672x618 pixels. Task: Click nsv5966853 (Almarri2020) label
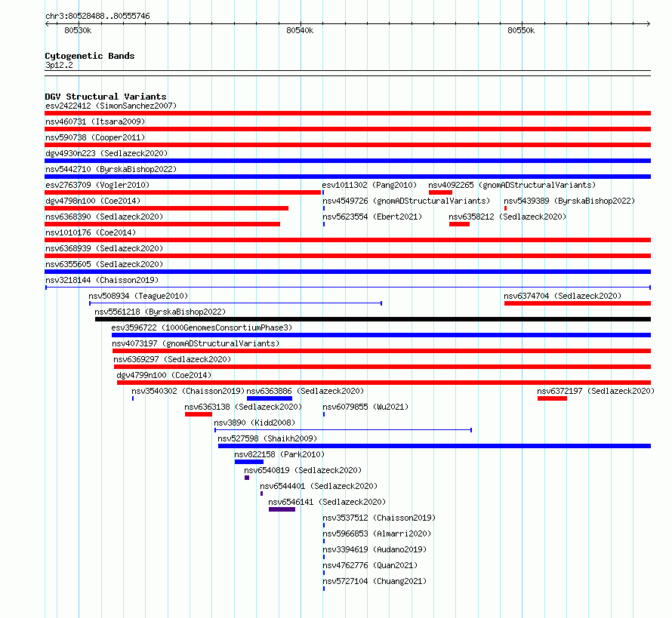tap(377, 533)
